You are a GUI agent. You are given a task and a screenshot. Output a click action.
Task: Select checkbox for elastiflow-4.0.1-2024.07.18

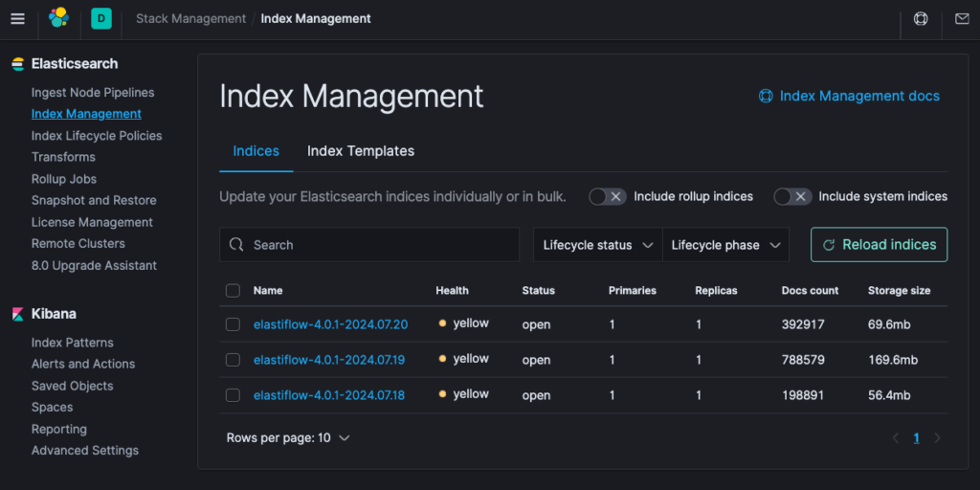(234, 395)
